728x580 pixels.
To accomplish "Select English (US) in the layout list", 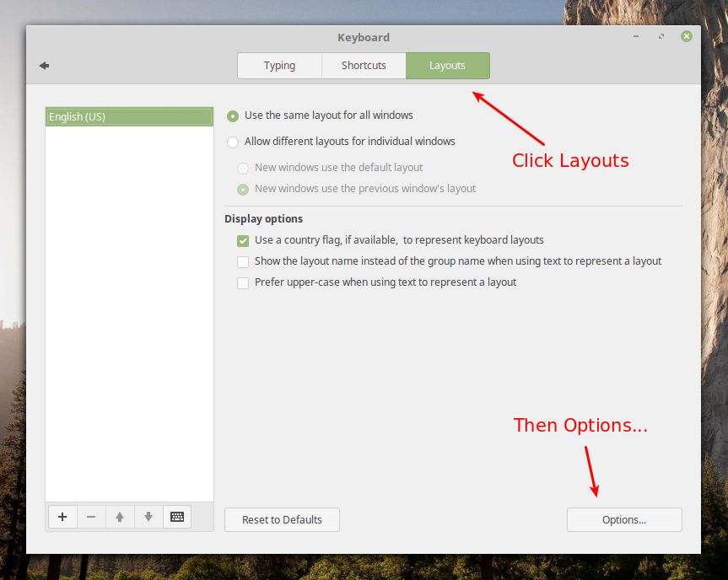I will pos(129,117).
